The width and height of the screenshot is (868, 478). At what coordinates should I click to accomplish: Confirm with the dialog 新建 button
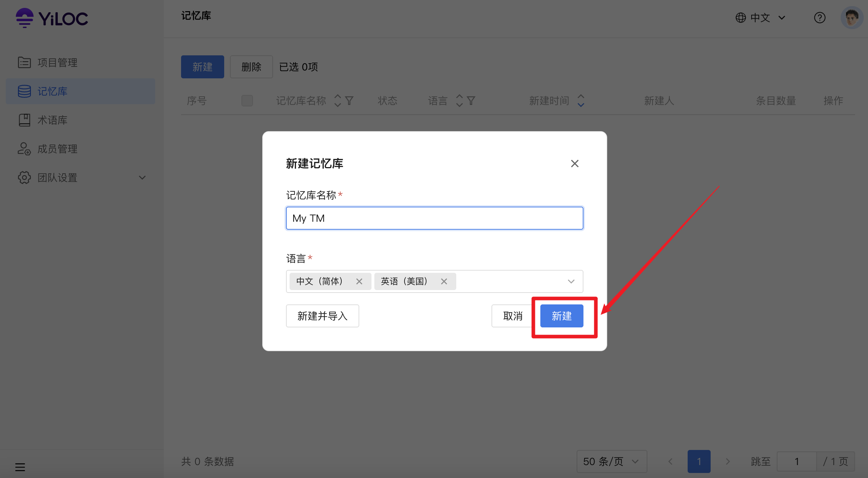coord(562,316)
